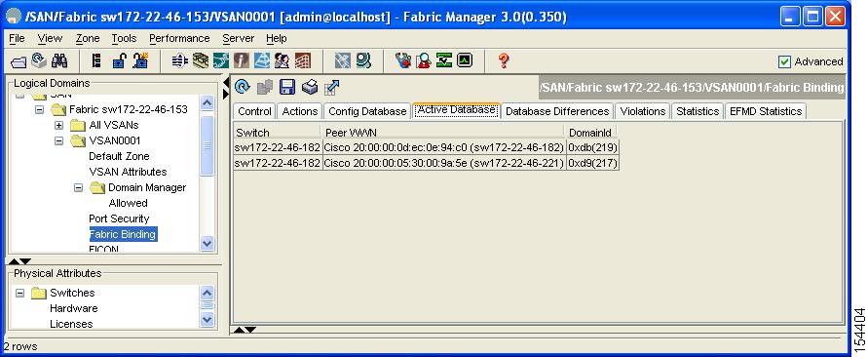Click the red magnifier analysis toolbar icon
868x357 pixels.
point(424,61)
